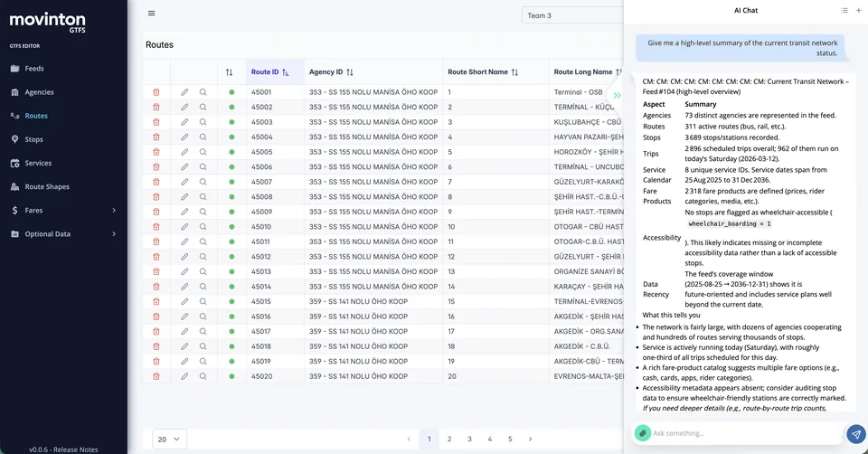Open the rows-per-page dropdown showing 20
Image resolution: width=868 pixels, height=454 pixels.
[169, 439]
